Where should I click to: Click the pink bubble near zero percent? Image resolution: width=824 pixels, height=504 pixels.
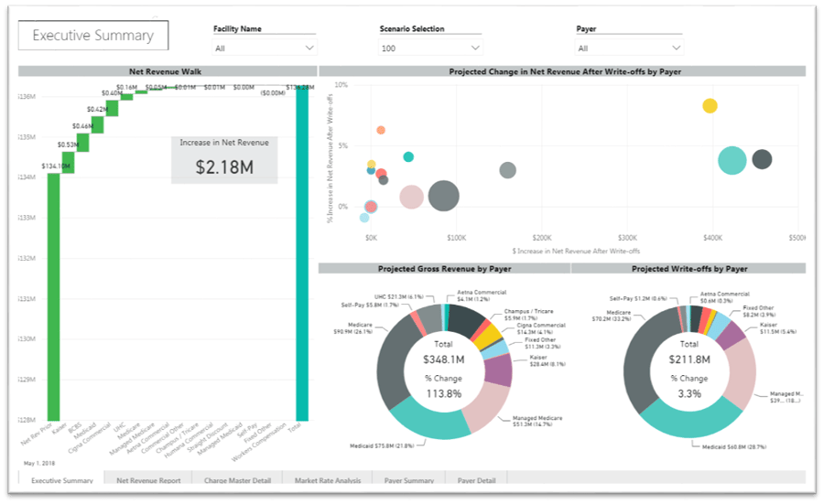click(411, 197)
